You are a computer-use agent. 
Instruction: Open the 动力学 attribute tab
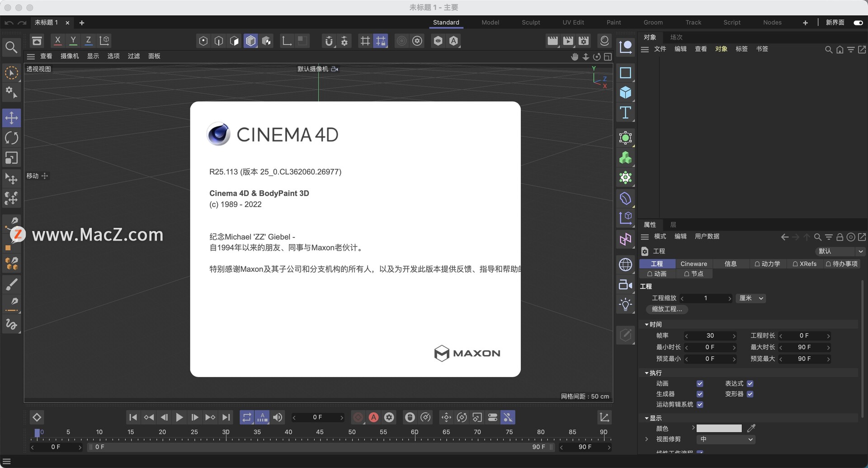[767, 264]
